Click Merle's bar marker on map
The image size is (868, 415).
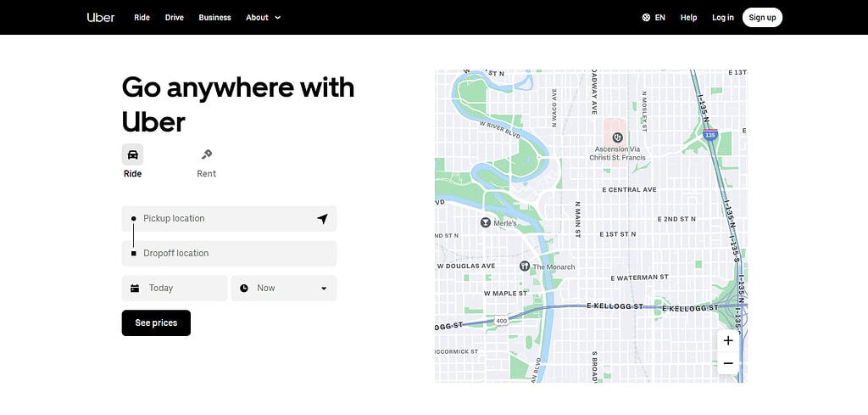[486, 222]
